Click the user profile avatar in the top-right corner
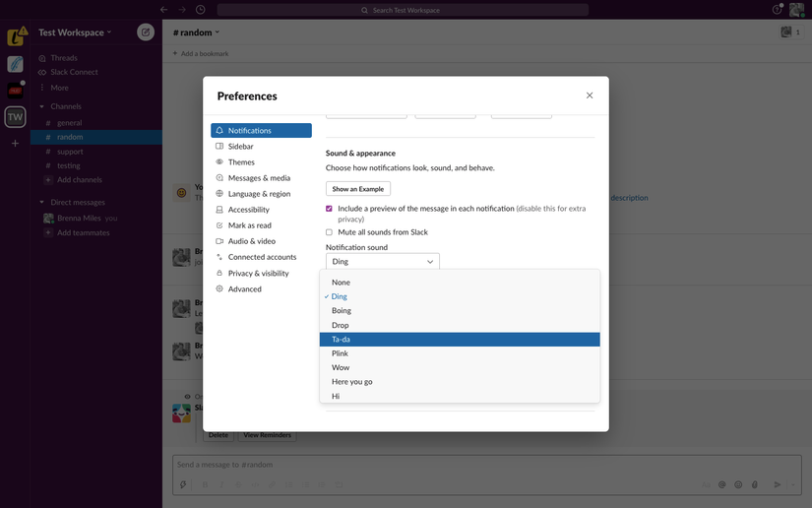The image size is (812, 508). (x=796, y=10)
